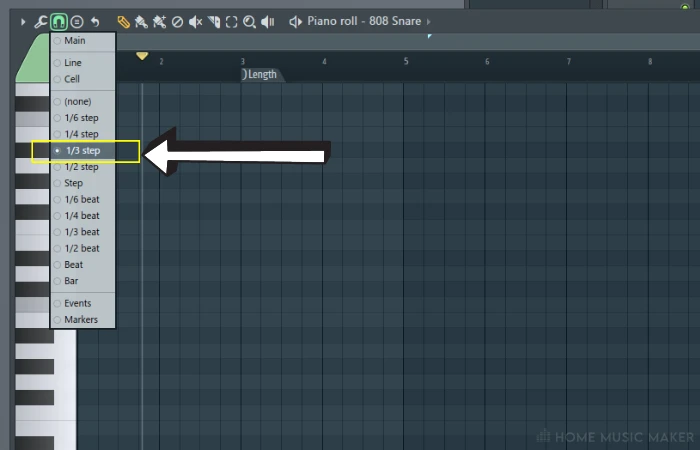The height and width of the screenshot is (450, 700).
Task: Set snap to (none)
Action: click(x=83, y=102)
